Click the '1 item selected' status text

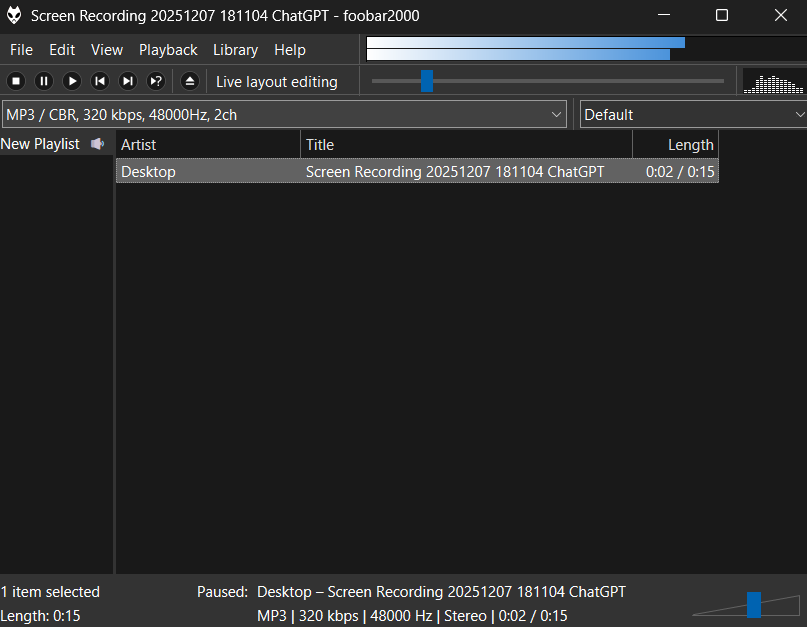coord(50,592)
